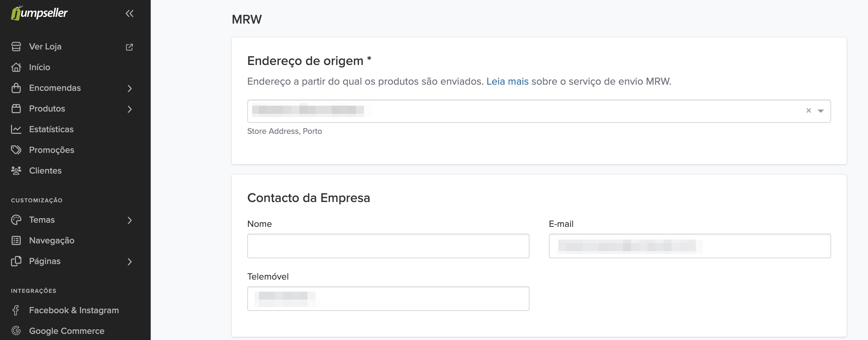Collapse the sidebar with double-chevron icon
The width and height of the screenshot is (868, 340).
129,14
